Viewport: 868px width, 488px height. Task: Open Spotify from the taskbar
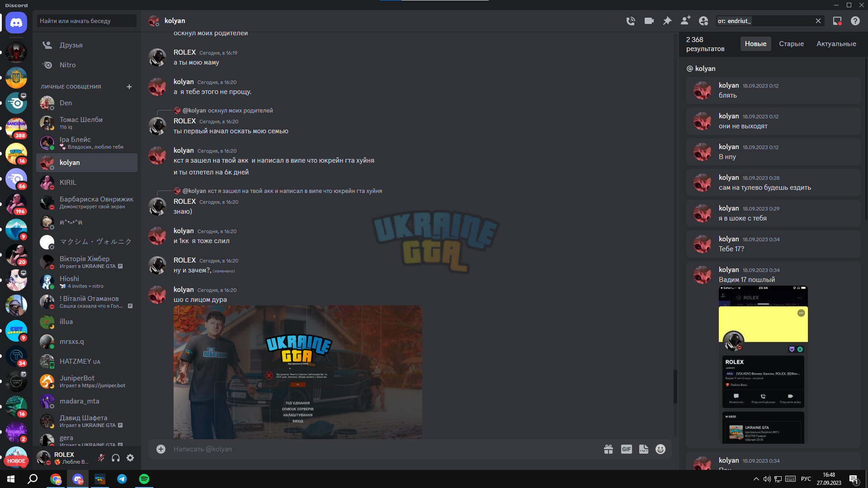(x=144, y=479)
